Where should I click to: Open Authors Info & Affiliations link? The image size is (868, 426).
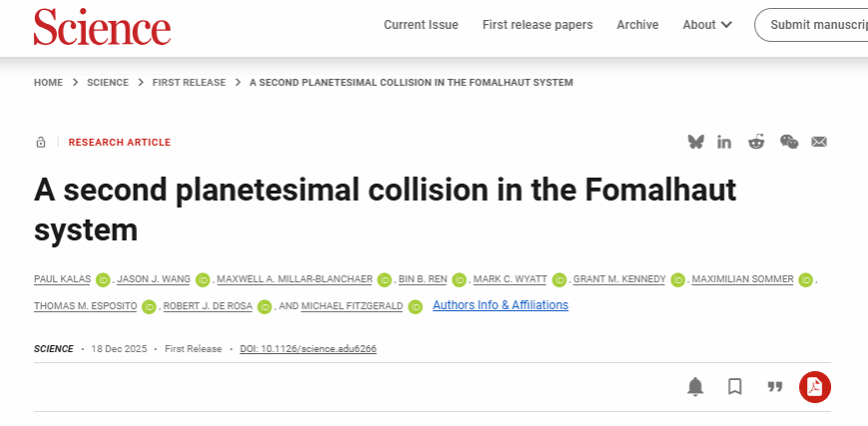coord(500,305)
